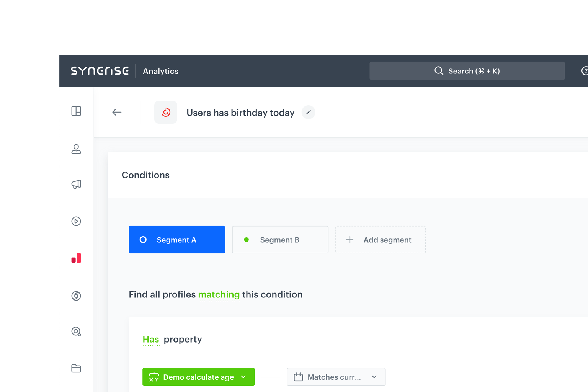Click the search magnifier icon in sidebar

coord(76,332)
